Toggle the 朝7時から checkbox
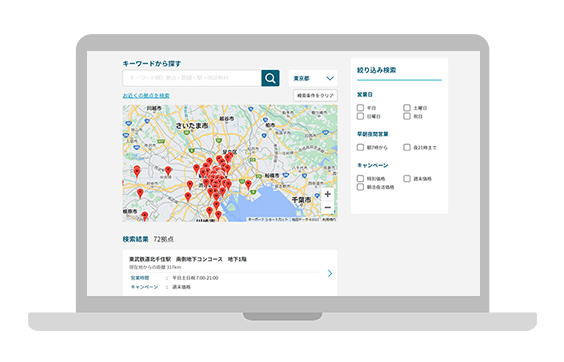564x362 pixels. 360,147
